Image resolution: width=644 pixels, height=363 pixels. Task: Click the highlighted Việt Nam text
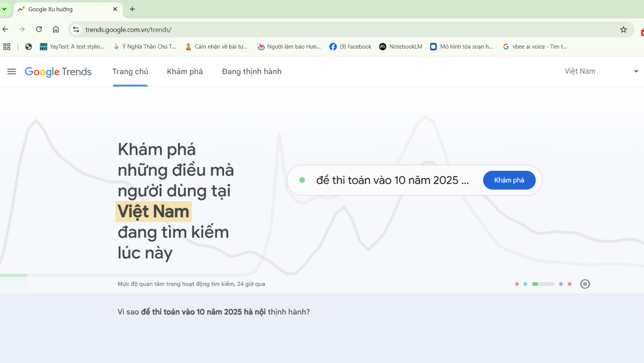[153, 211]
